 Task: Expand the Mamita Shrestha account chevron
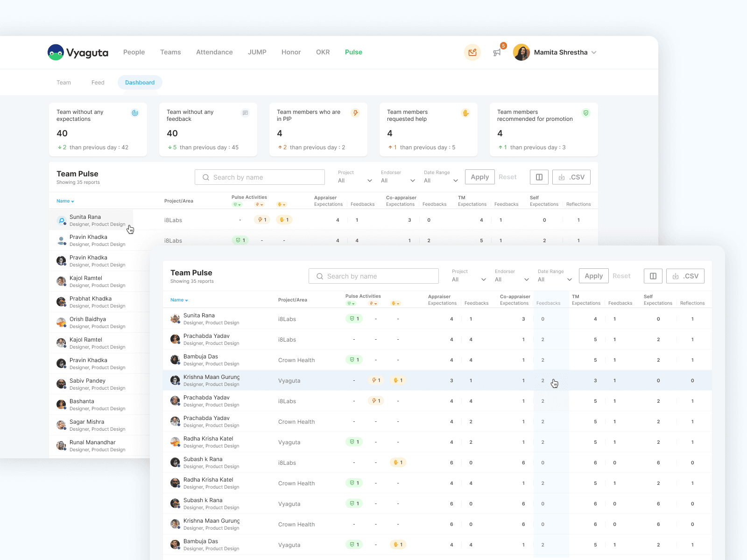pos(594,52)
